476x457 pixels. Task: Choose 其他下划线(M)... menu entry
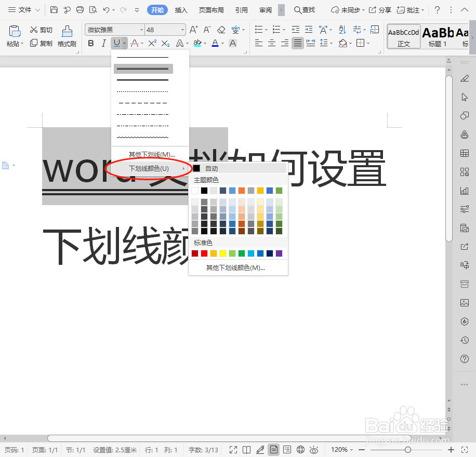pyautogui.click(x=152, y=154)
